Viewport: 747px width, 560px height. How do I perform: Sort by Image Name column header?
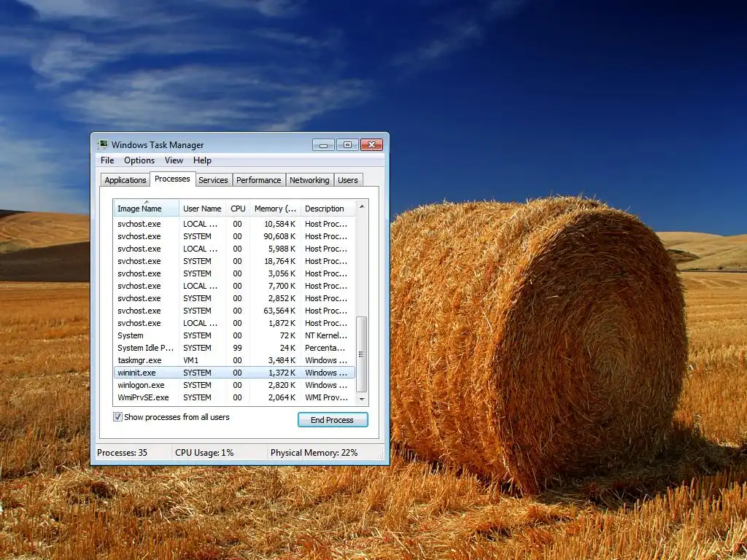146,209
